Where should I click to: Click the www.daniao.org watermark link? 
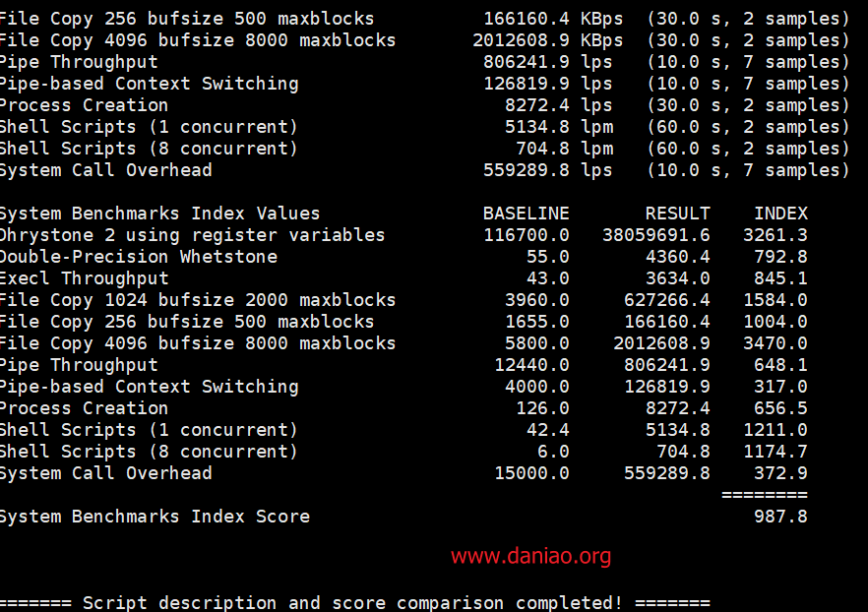(530, 556)
